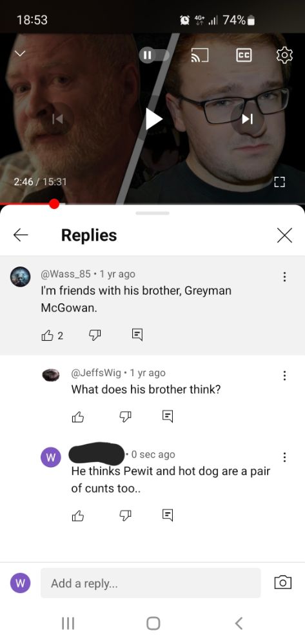The width and height of the screenshot is (305, 644).
Task: Toggle the autoplay switch in video player
Action: coord(154,55)
